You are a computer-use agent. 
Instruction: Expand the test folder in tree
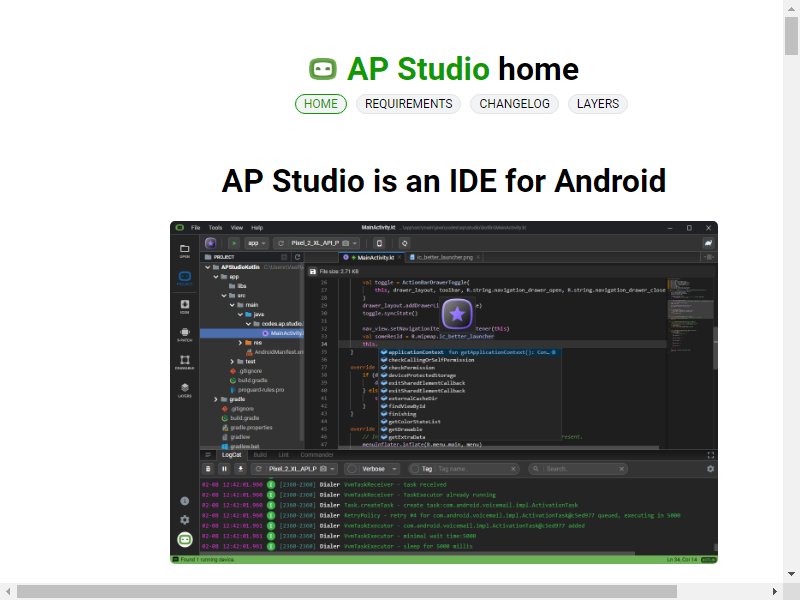[x=232, y=361]
